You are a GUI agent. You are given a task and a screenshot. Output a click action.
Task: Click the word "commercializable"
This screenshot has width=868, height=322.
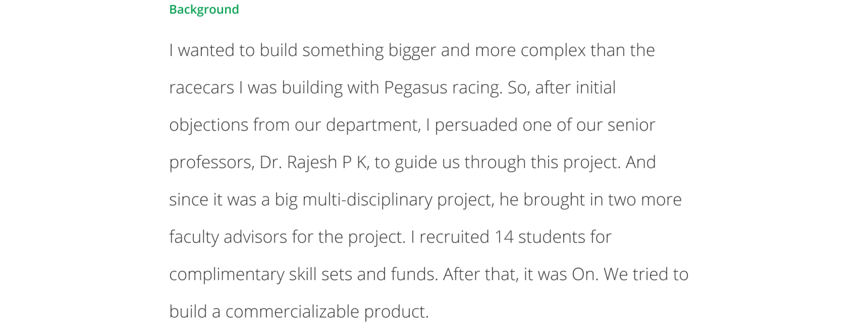pos(292,312)
